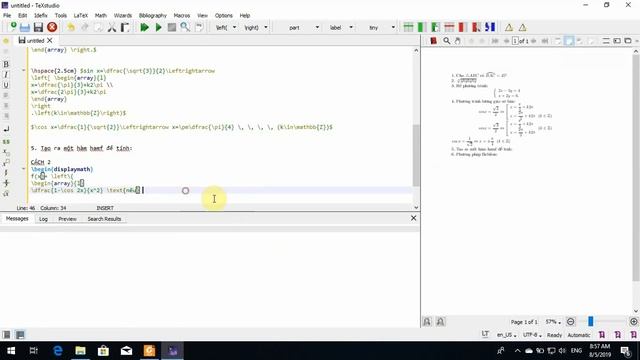Open the View PDF magnifier icon

(x=185, y=27)
